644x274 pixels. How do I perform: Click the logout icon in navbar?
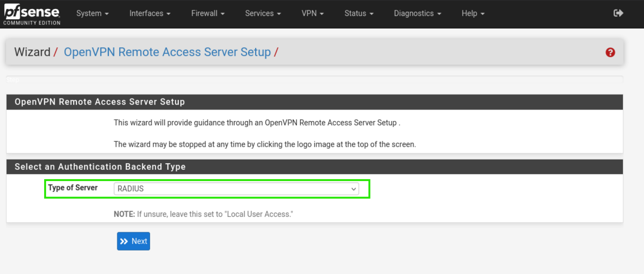[x=618, y=13]
